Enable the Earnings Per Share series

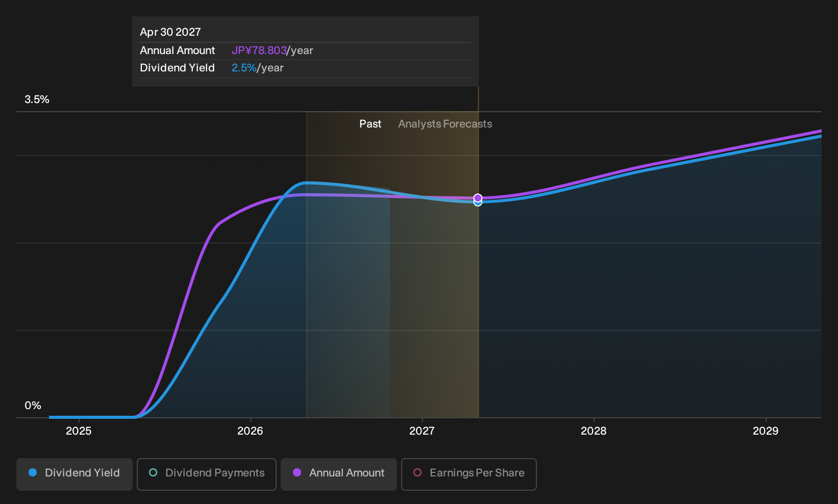pos(469,474)
